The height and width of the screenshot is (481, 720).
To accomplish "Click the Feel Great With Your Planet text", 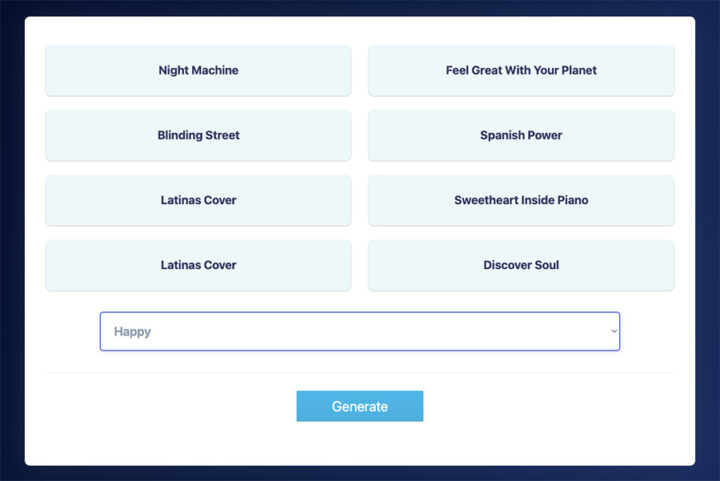I will tap(521, 71).
